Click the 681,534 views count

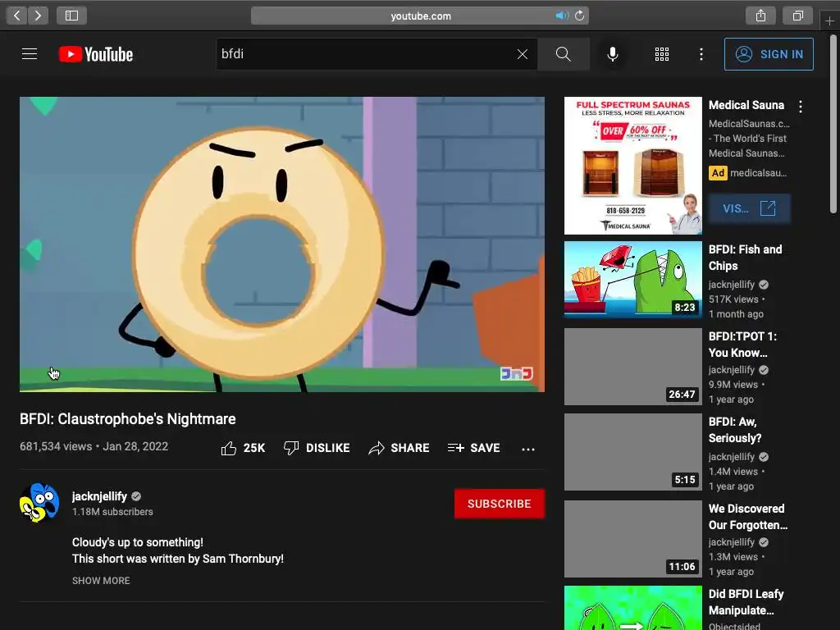pos(56,446)
